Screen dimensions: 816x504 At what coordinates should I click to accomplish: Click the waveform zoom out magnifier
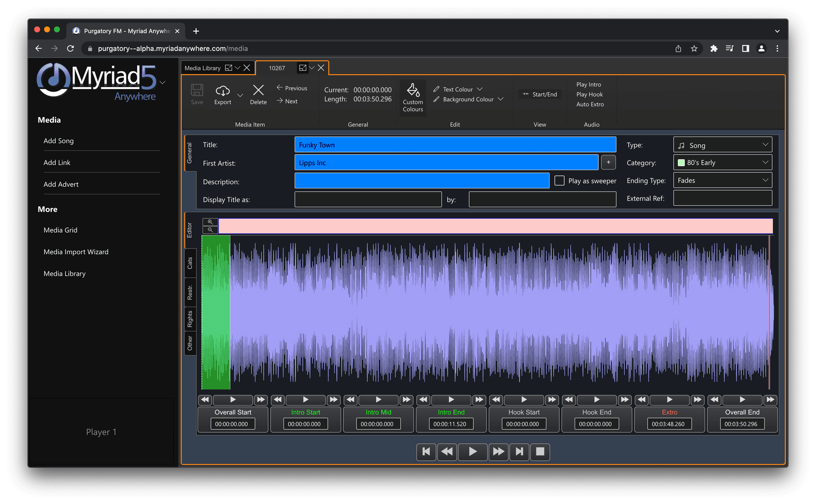pos(210,230)
